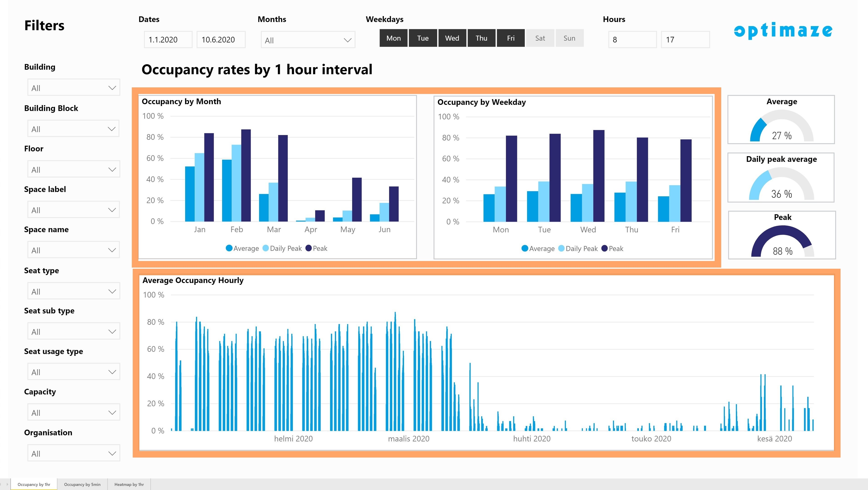Deselect the Fri weekday button
The width and height of the screenshot is (868, 490).
pyautogui.click(x=511, y=38)
